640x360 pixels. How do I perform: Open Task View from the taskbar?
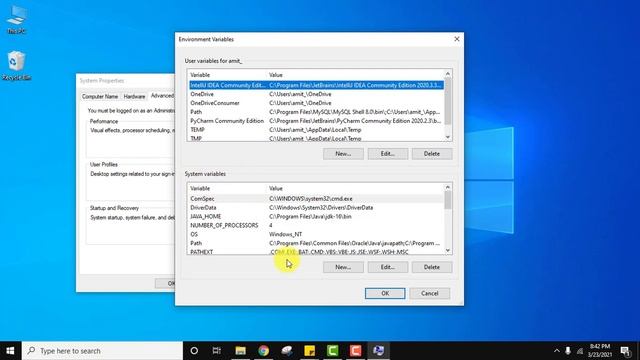tap(217, 351)
